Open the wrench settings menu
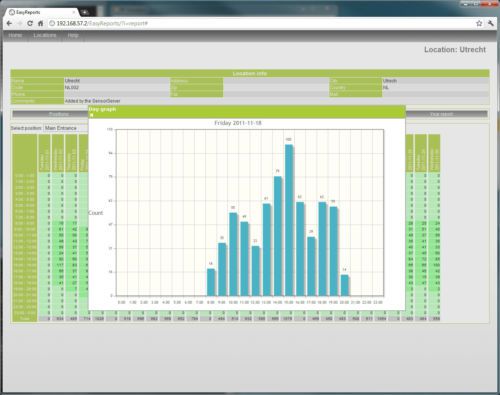 tap(490, 23)
